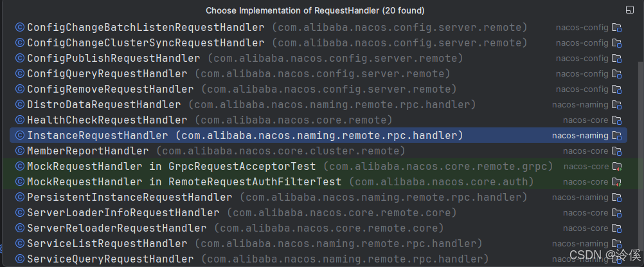644x267 pixels.
Task: Choose ConfigPublishRequestHandler implementation
Action: coord(318,59)
